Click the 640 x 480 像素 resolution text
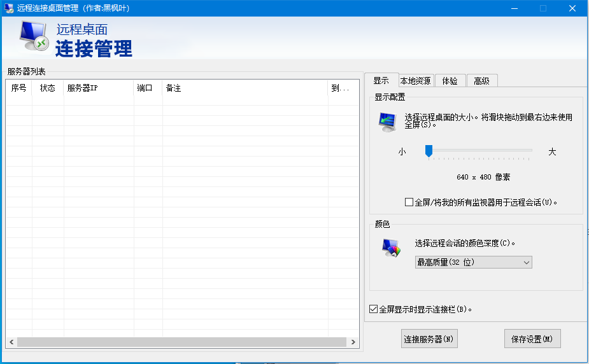This screenshot has width=589, height=364. (x=483, y=177)
